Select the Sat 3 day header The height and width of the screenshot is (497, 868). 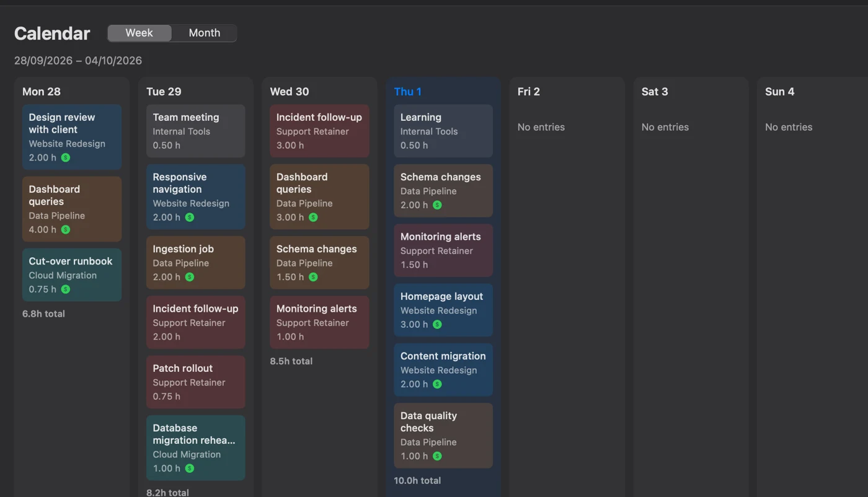(655, 92)
